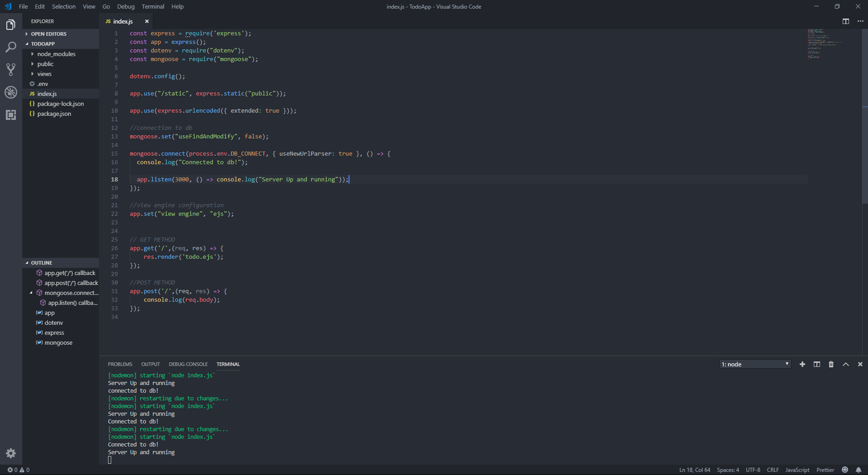Create a new terminal with plus icon
Viewport: 868px width, 475px height.
802,364
